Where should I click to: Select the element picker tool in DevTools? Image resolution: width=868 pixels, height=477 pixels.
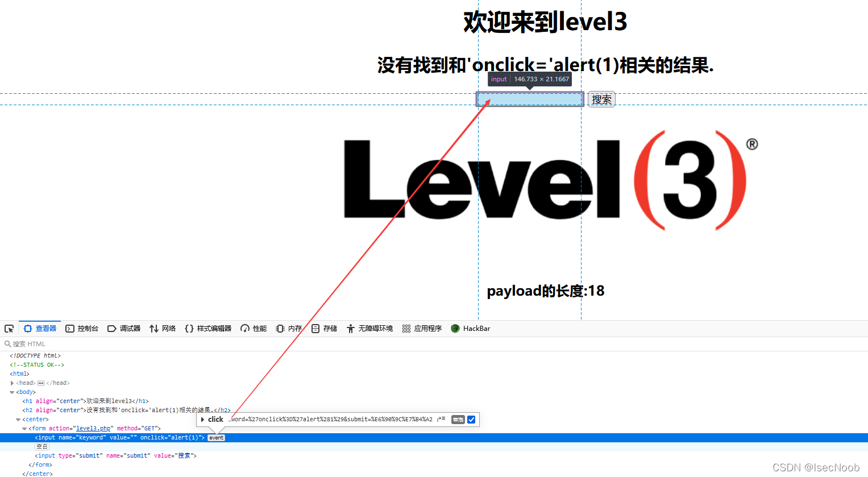pyautogui.click(x=9, y=328)
